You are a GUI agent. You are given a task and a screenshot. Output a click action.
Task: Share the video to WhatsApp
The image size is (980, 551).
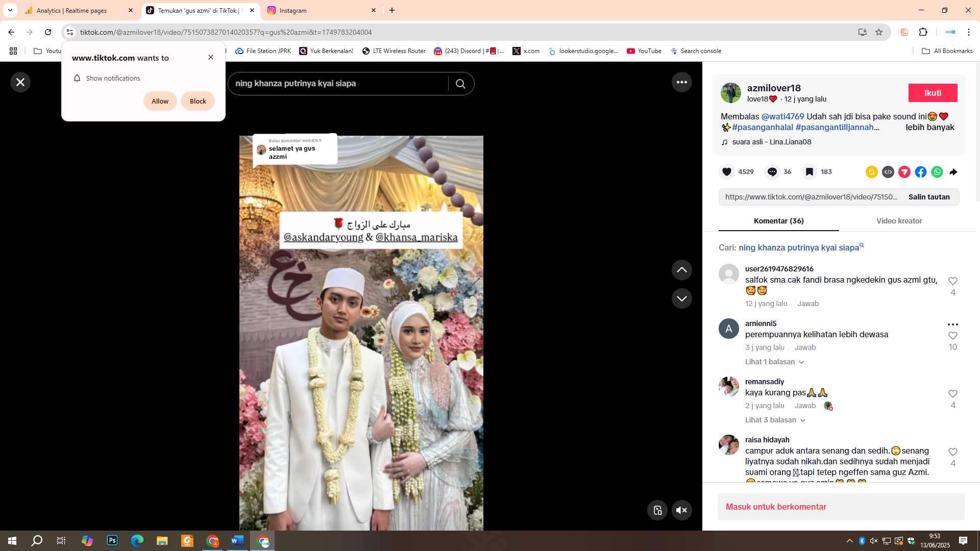937,172
